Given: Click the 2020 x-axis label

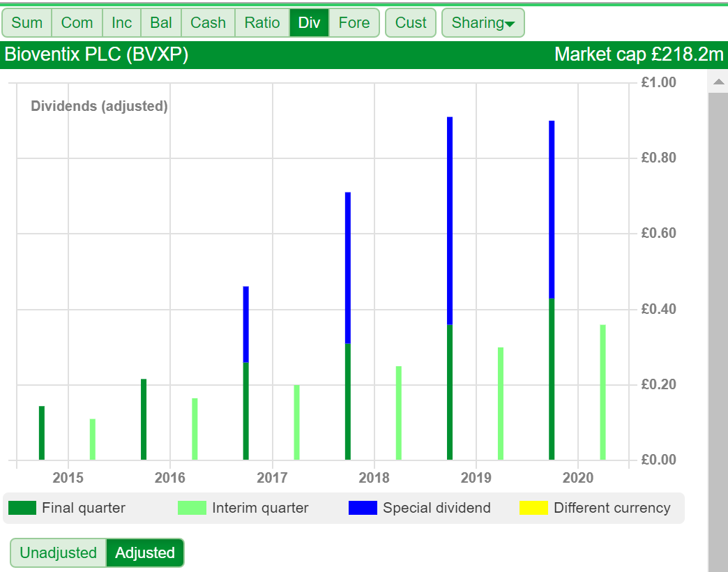Looking at the screenshot, I should [x=578, y=477].
